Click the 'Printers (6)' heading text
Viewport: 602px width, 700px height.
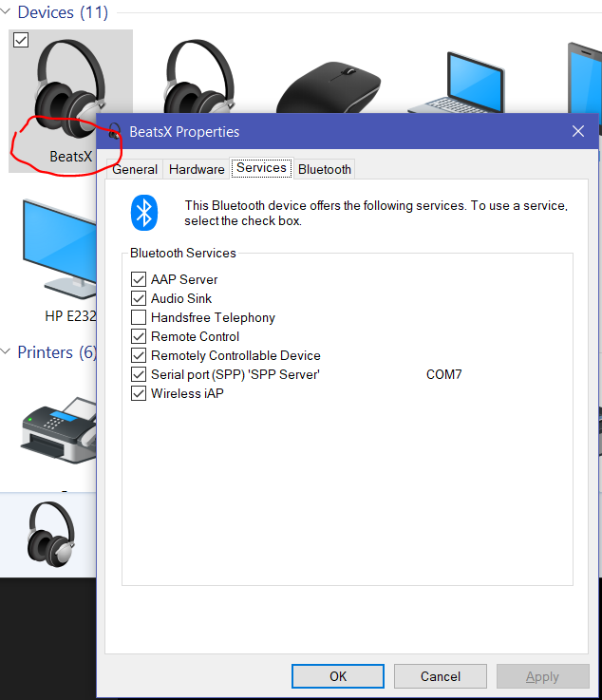pyautogui.click(x=57, y=352)
